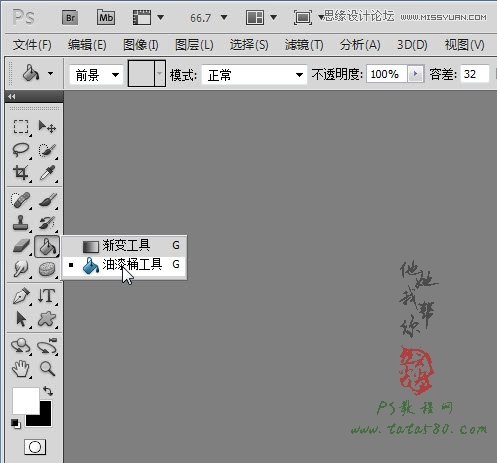The width and height of the screenshot is (497, 463).
Task: Select the Custom Shape tool
Action: click(x=47, y=319)
